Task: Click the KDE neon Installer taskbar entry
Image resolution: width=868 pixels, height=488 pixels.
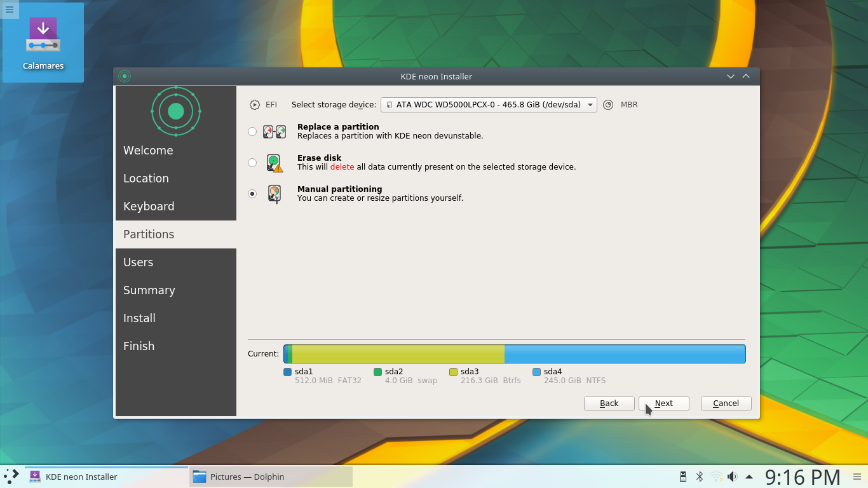Action: [107, 477]
